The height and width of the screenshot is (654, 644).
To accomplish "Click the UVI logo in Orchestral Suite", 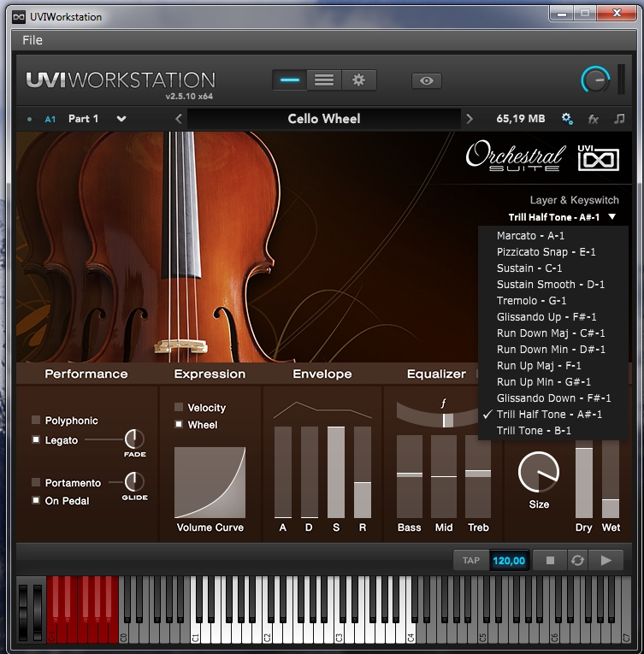I will 599,157.
